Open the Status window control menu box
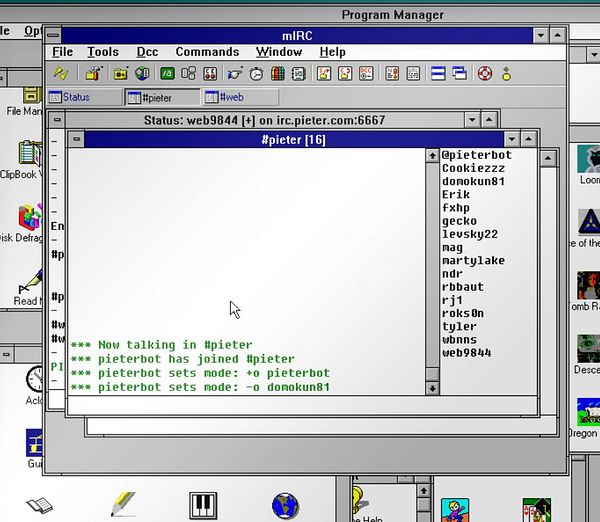Viewport: 600px width, 522px height. click(x=57, y=120)
